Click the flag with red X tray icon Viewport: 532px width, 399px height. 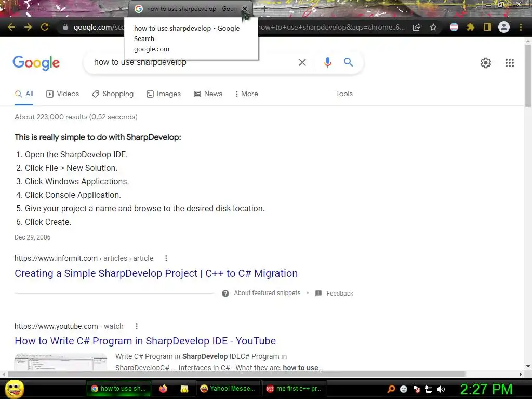[416, 389]
